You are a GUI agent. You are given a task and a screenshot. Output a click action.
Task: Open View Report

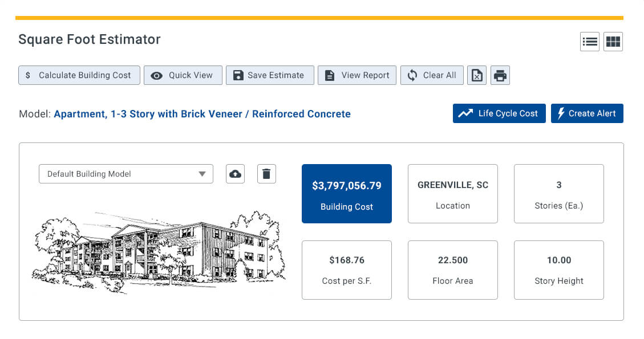click(357, 75)
